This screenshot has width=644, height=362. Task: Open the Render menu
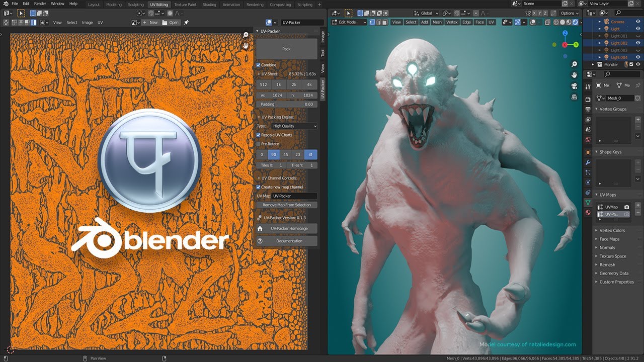[40, 4]
